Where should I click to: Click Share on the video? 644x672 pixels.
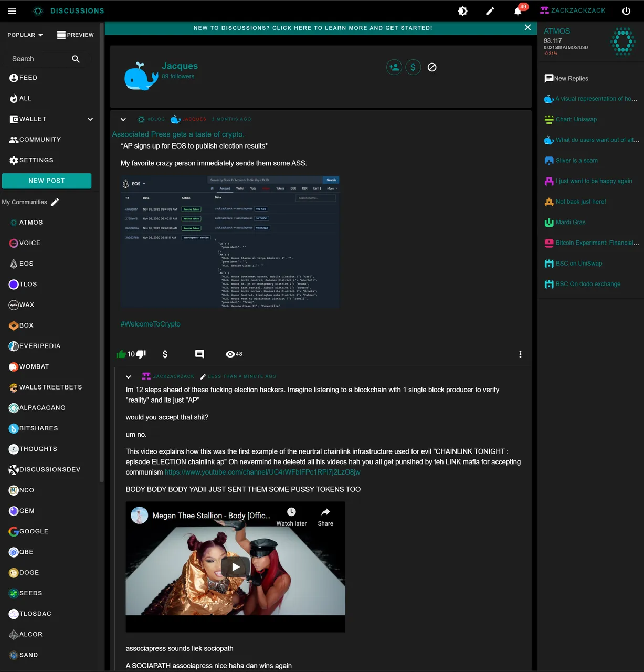pos(325,517)
